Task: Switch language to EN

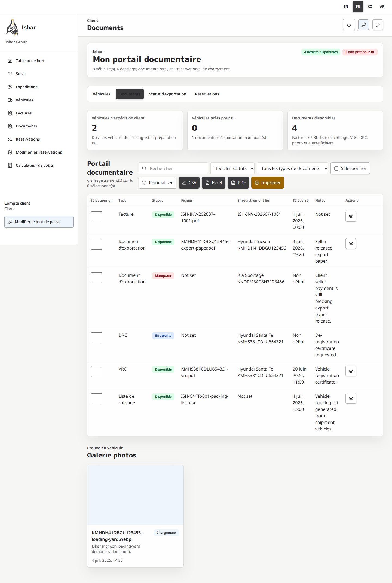Action: click(346, 7)
